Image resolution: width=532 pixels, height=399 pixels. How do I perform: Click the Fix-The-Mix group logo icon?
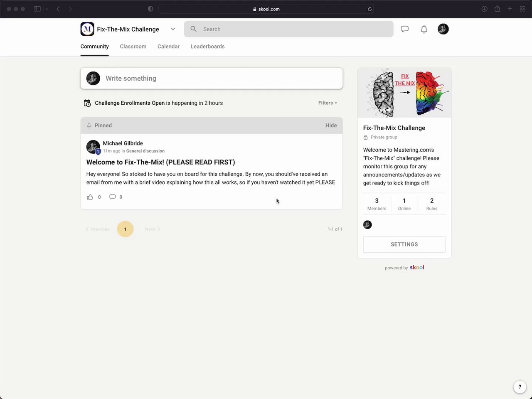[87, 29]
